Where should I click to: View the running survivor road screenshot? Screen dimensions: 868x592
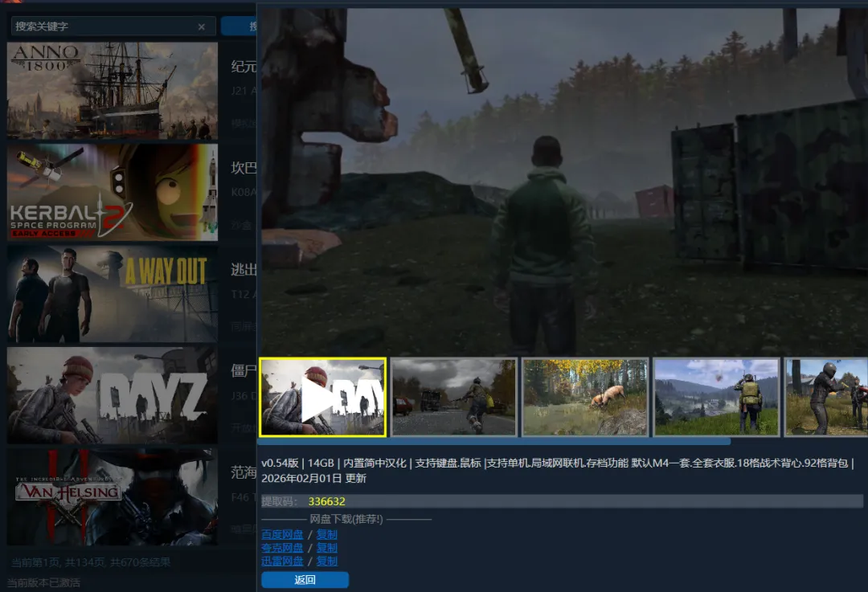[454, 398]
